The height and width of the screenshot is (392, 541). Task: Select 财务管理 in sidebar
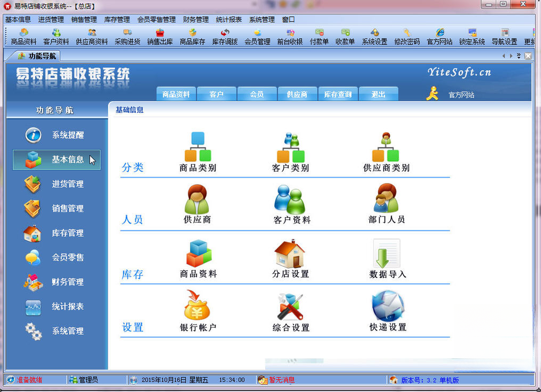[56, 282]
